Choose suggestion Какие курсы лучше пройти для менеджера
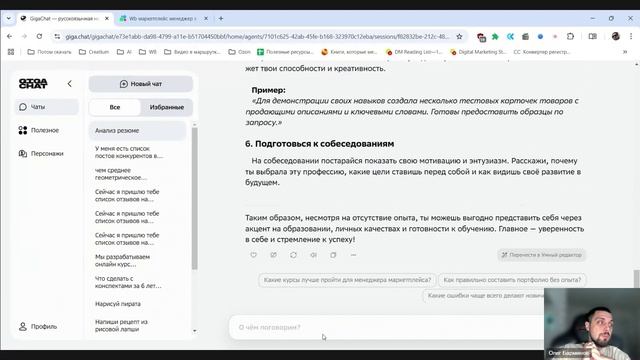640x360 pixels. coord(347,280)
